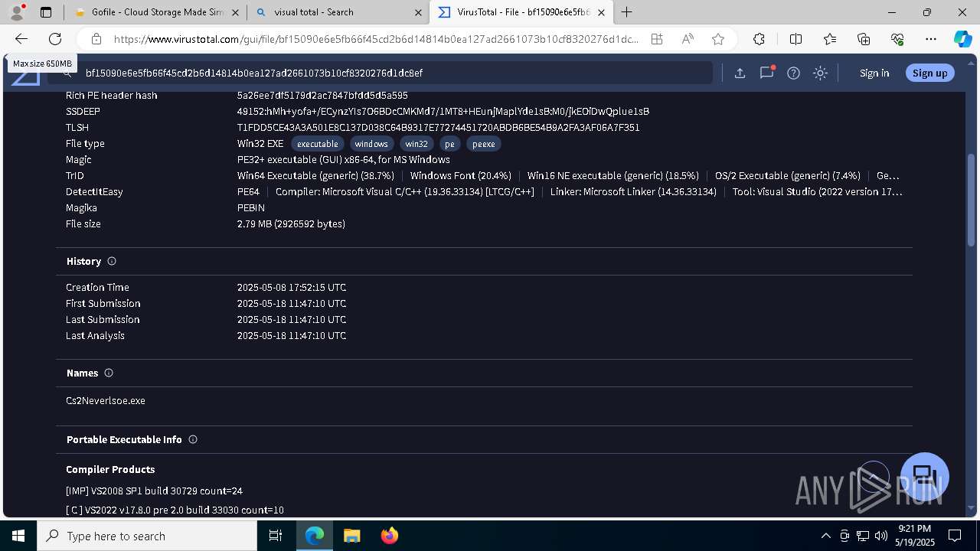Show History section info icon
Image resolution: width=980 pixels, height=551 pixels.
click(x=112, y=261)
